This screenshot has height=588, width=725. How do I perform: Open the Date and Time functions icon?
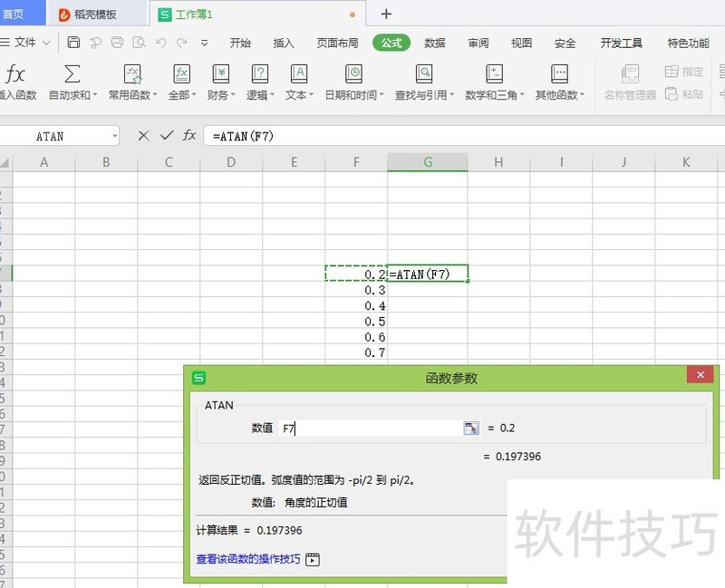[x=353, y=74]
